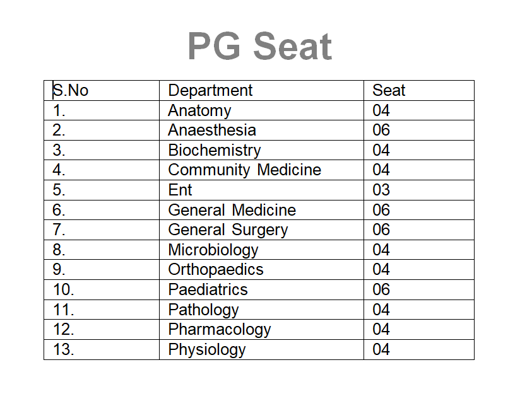This screenshot has height=401, width=532.
Task: Click serial number 13. cell
Action: (64, 350)
